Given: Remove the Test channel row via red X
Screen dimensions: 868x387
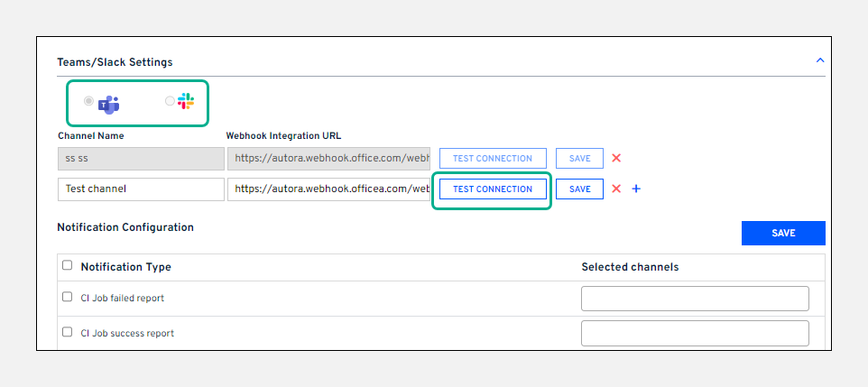Looking at the screenshot, I should tap(616, 189).
